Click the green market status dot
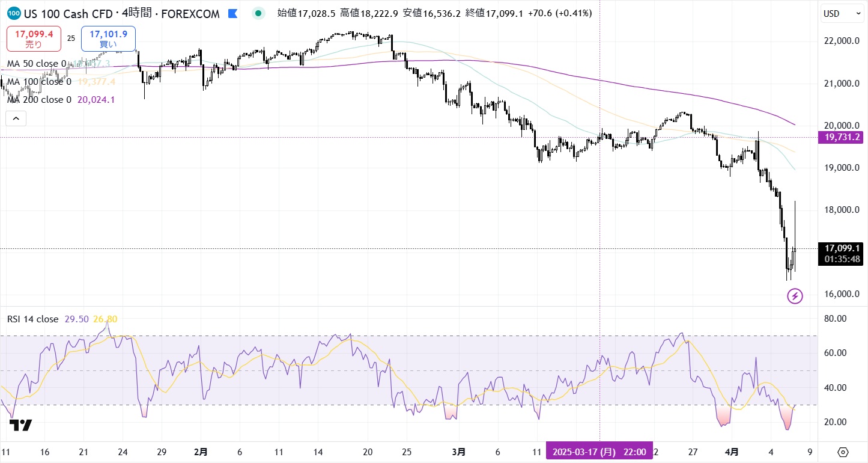Screen dimensions: 868x463 point(258,13)
